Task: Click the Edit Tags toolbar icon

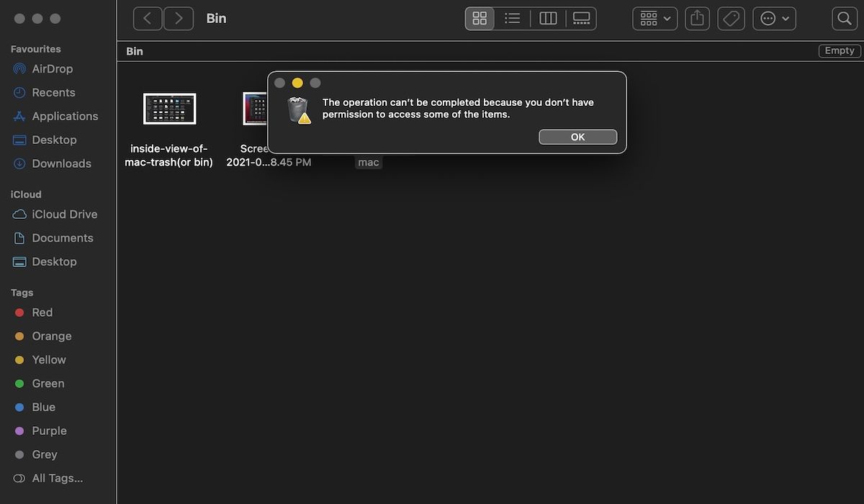Action: (x=732, y=19)
